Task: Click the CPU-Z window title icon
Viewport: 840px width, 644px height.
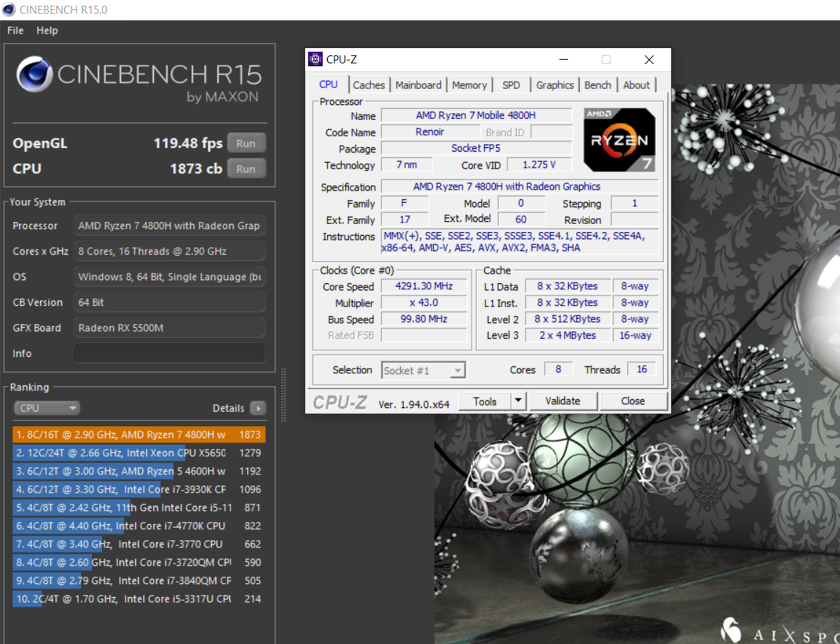Action: (x=315, y=59)
